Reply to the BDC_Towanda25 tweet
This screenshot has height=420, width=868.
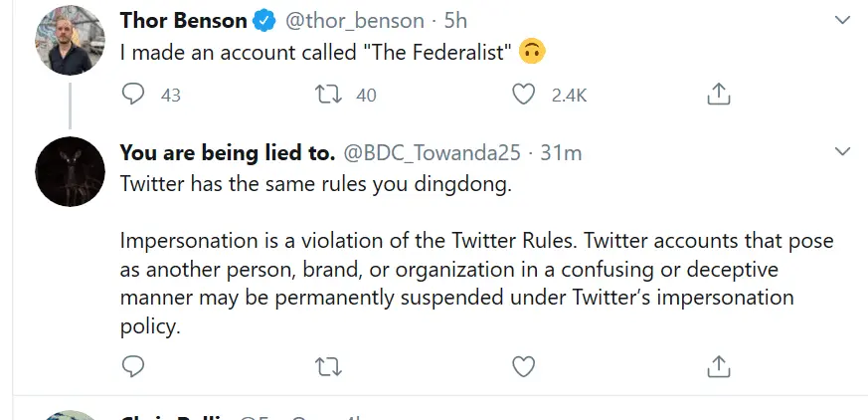[x=134, y=367]
